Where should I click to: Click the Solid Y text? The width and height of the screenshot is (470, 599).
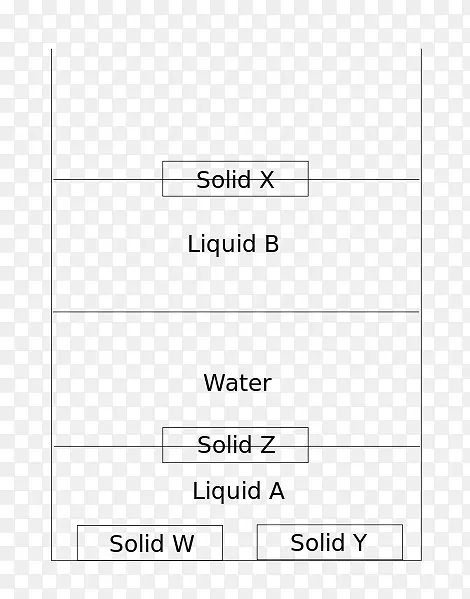(x=329, y=542)
